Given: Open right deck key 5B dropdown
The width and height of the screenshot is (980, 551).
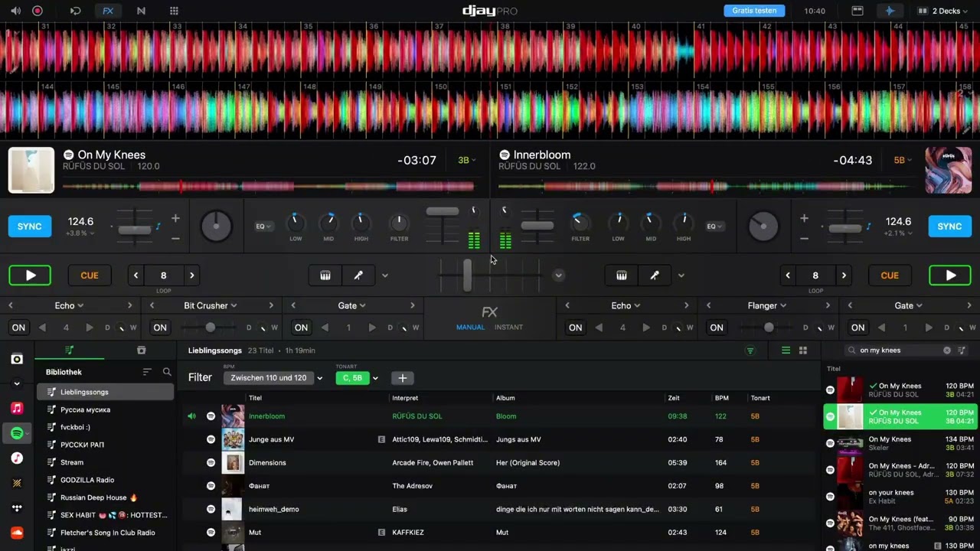Looking at the screenshot, I should click(x=903, y=160).
